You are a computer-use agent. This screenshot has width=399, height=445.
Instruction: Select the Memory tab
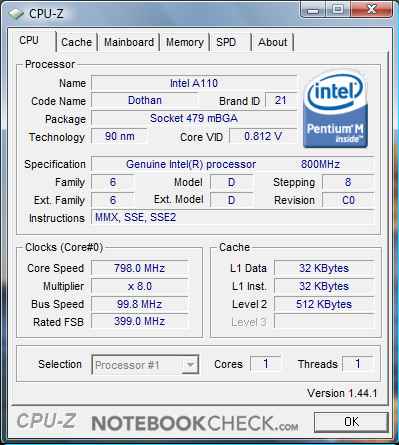pos(185,42)
